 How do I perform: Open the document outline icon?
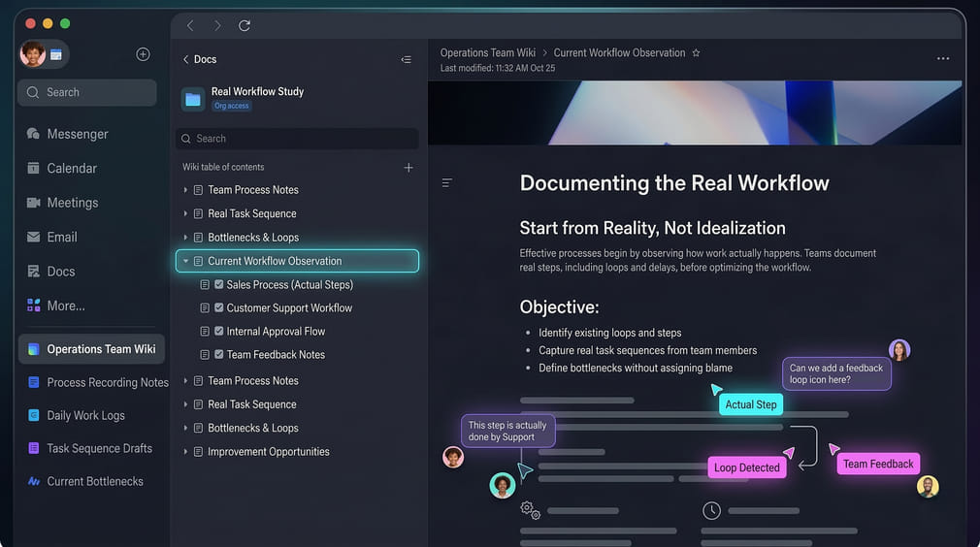pyautogui.click(x=447, y=182)
